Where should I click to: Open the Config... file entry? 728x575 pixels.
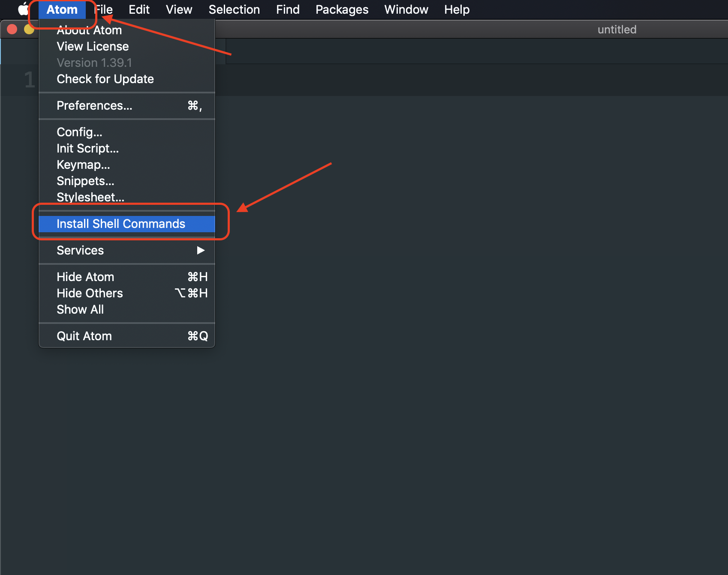pyautogui.click(x=79, y=132)
